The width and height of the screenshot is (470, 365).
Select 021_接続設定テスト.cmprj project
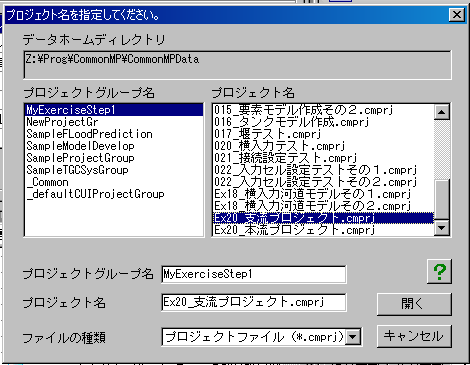[x=323, y=158]
